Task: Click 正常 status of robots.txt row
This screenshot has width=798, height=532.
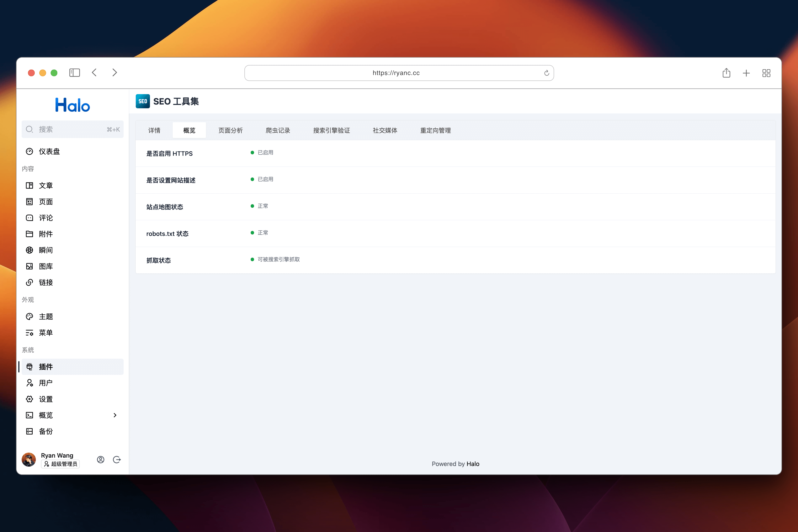Action: point(263,233)
